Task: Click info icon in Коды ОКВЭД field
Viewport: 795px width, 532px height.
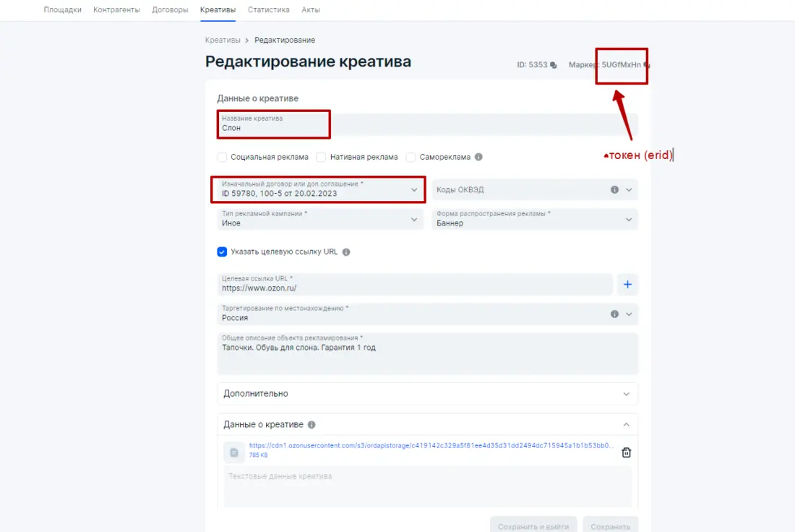Action: pos(614,189)
